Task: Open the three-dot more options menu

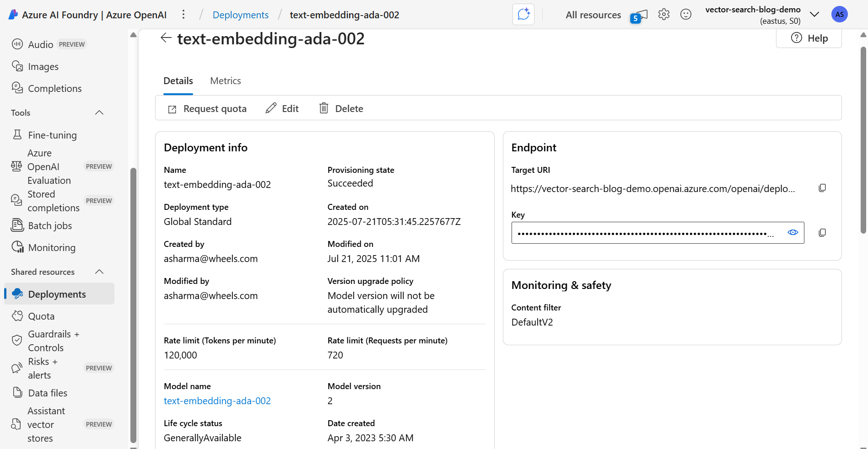Action: coord(183,15)
